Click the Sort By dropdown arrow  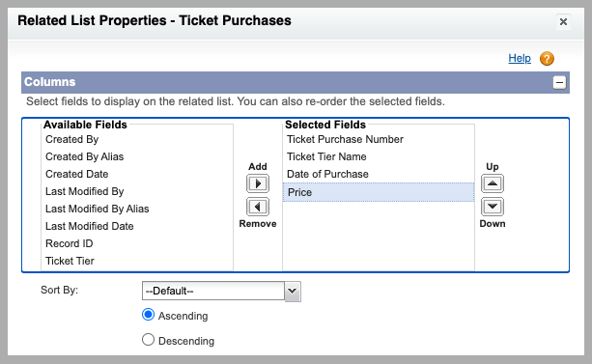pos(293,292)
